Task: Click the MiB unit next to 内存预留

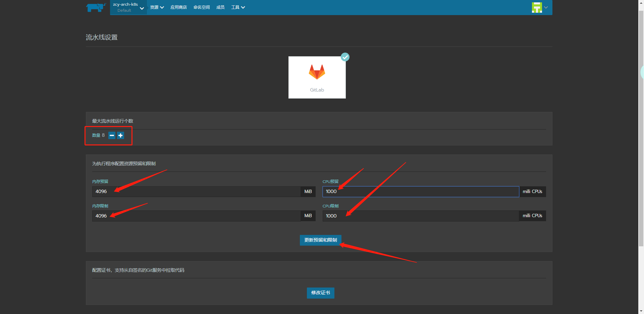Action: (x=308, y=192)
